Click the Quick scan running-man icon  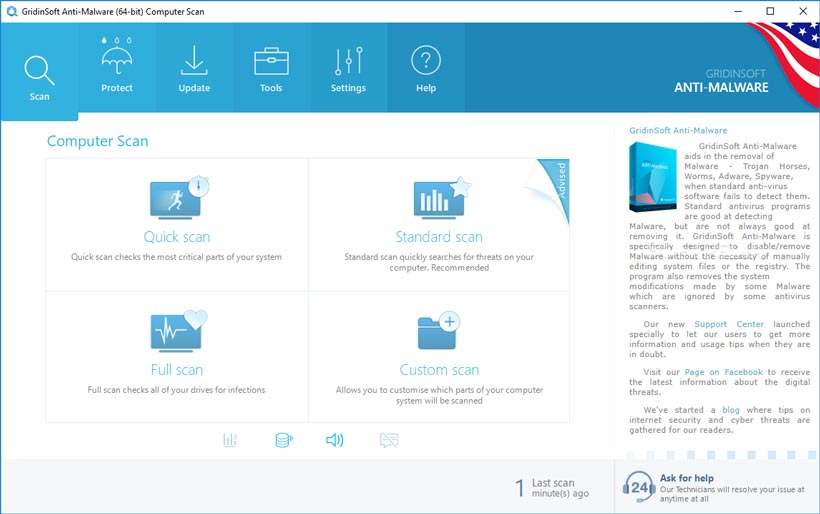click(179, 198)
